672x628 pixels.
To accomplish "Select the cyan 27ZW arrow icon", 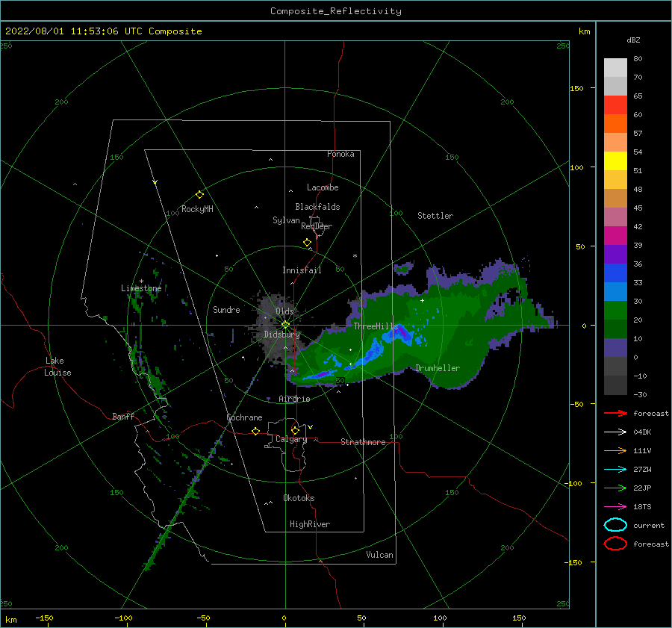I will (x=615, y=469).
